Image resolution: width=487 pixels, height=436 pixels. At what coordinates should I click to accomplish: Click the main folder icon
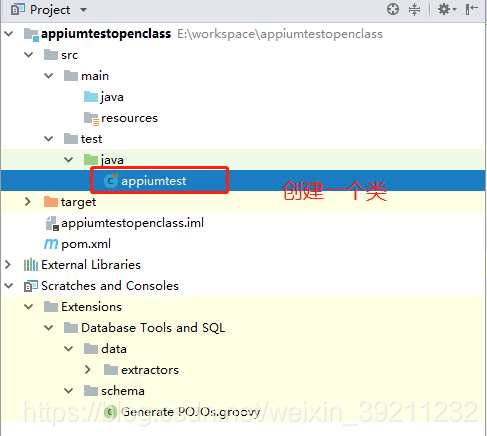click(71, 76)
